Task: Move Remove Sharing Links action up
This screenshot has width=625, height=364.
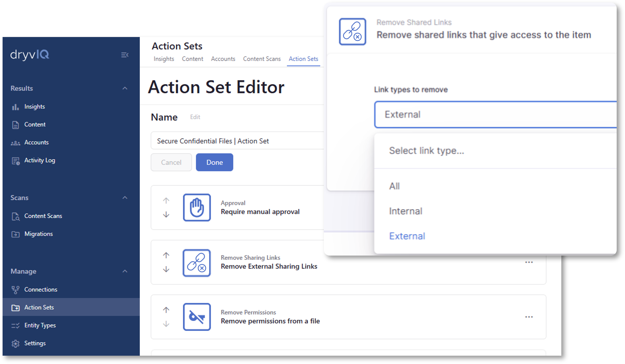Action: click(x=166, y=255)
